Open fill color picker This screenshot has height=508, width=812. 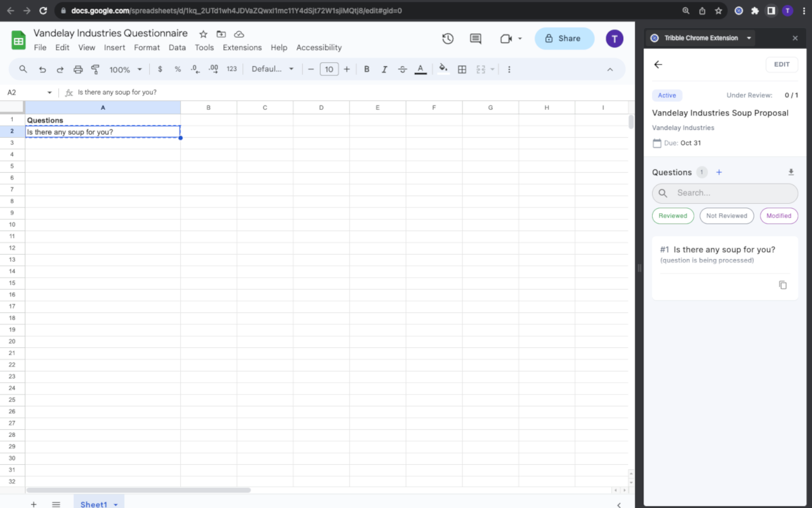[443, 69]
